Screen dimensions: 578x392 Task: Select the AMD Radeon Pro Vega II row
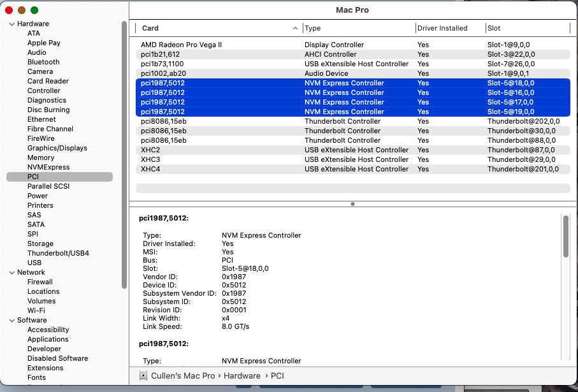(x=353, y=45)
